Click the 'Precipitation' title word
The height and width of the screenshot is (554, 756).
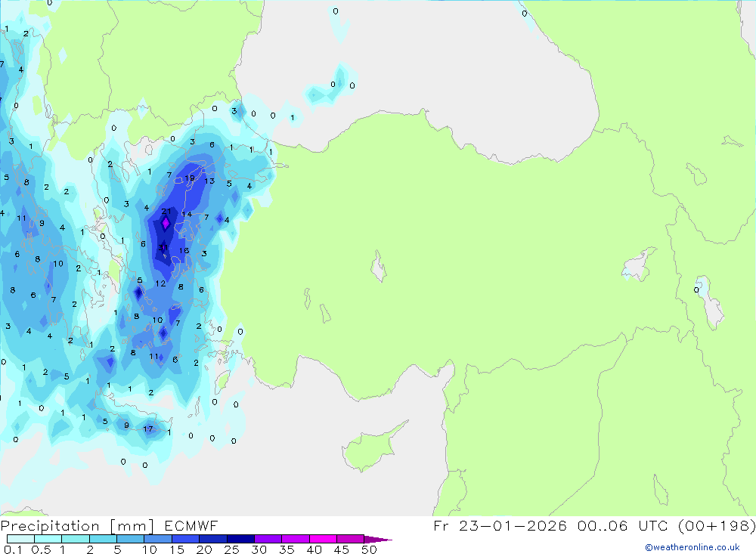pyautogui.click(x=50, y=526)
